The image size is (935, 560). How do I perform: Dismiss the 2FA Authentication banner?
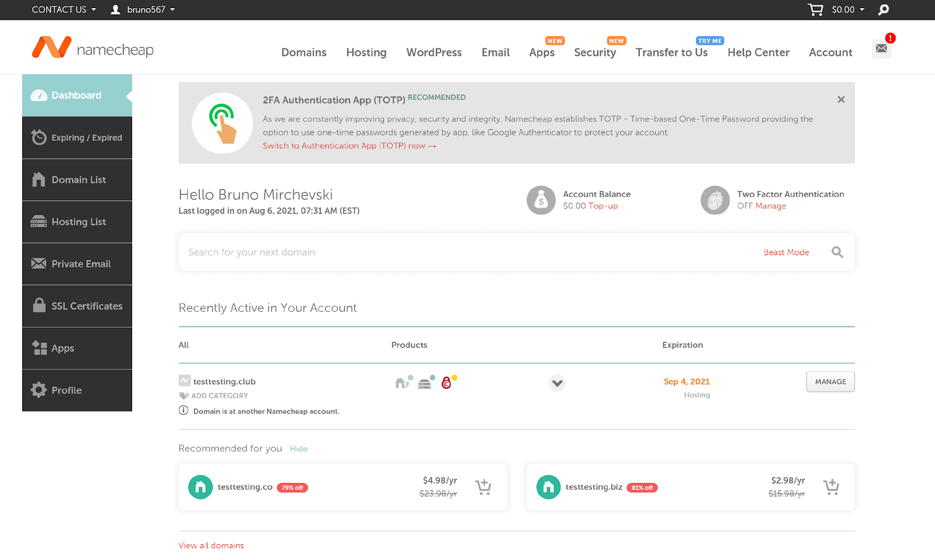click(x=841, y=100)
